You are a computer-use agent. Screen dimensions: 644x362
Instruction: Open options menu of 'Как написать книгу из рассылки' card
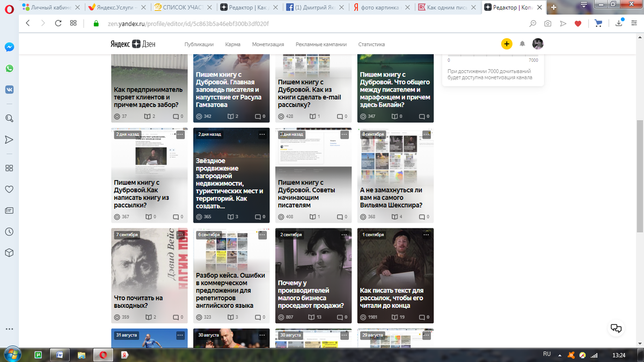point(180,135)
